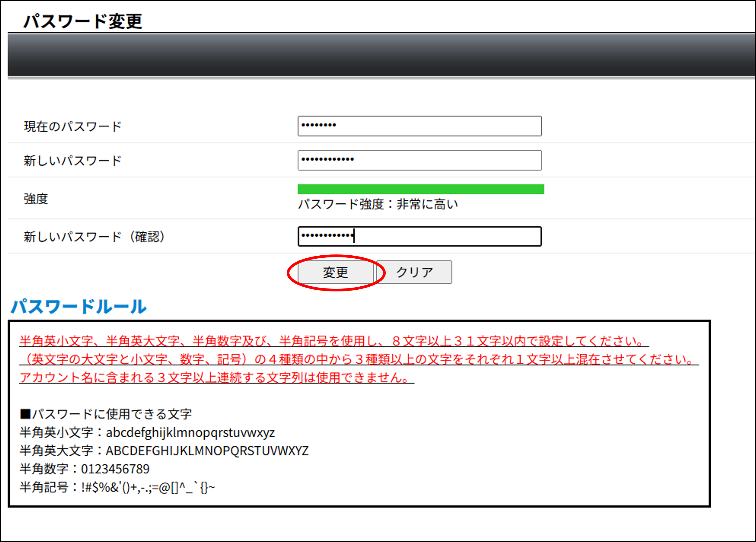Select the パスワード強度：非常に高い strength text
Image resolution: width=756 pixels, height=542 pixels.
[x=378, y=204]
